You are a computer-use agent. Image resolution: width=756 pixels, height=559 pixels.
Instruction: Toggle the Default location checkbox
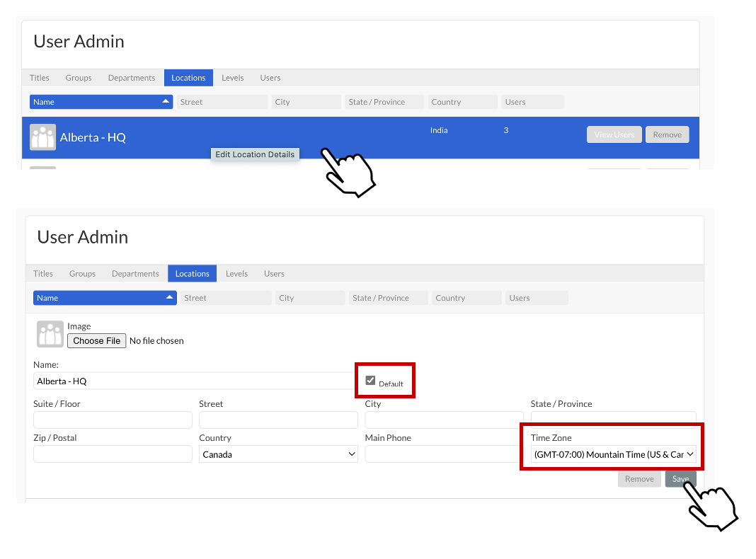(370, 381)
